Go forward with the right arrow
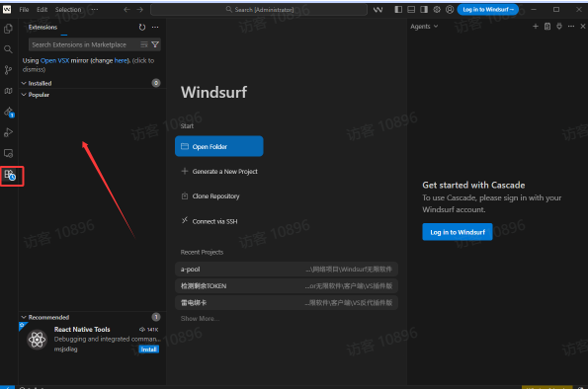The image size is (588, 389). (x=140, y=9)
